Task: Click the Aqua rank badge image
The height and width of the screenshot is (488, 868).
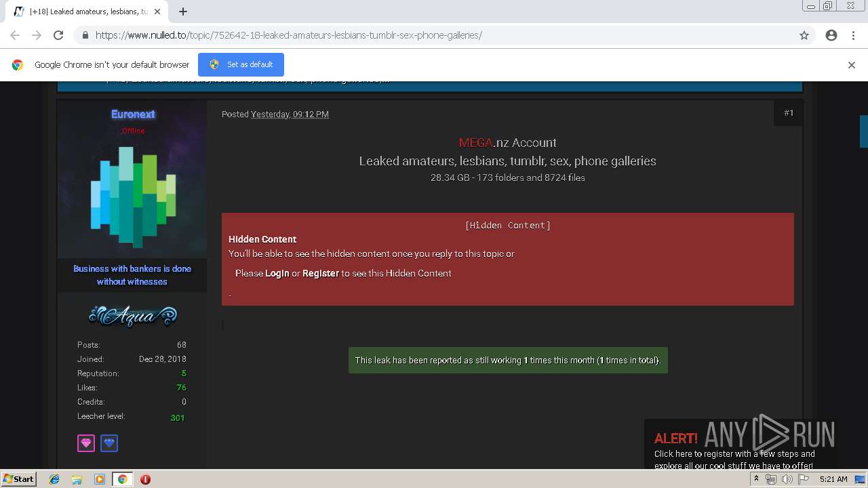Action: coord(133,315)
